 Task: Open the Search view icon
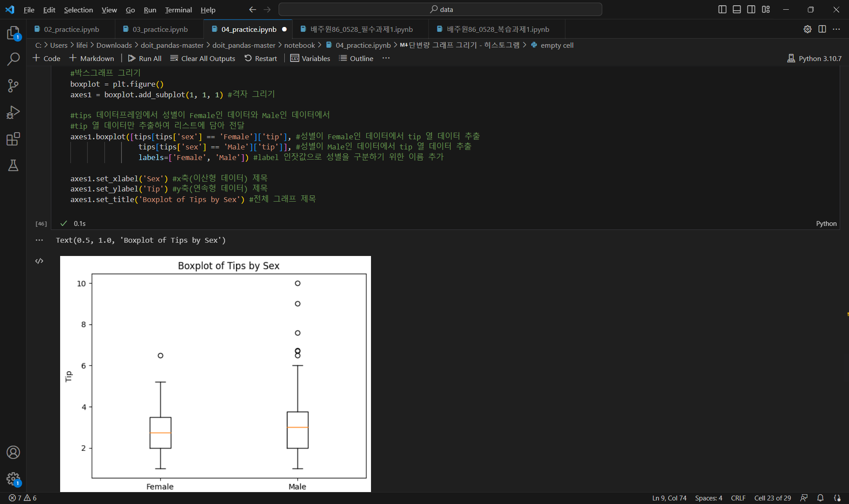[13, 59]
